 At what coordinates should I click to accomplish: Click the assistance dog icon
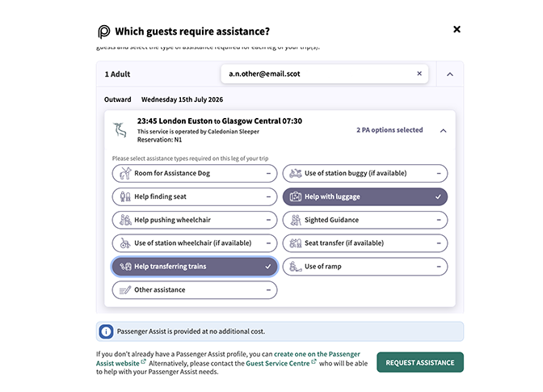[124, 173]
